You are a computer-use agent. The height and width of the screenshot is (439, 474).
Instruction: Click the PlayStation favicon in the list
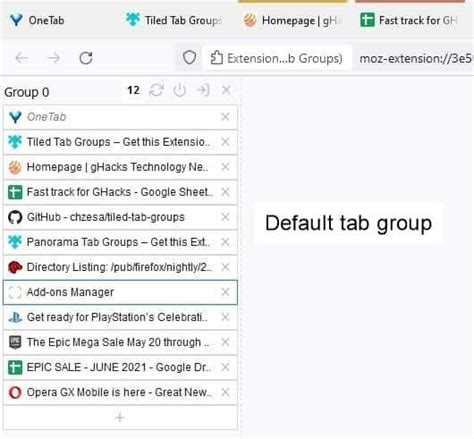pos(15,317)
